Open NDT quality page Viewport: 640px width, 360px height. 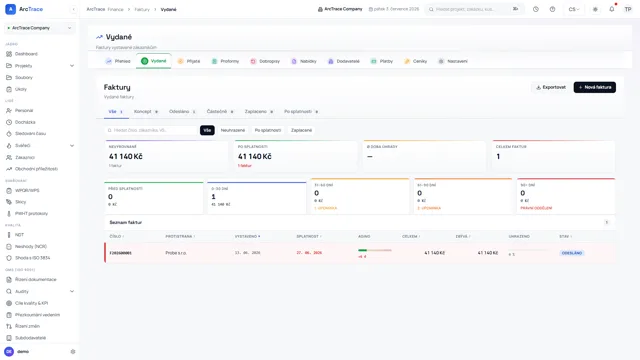tap(19, 235)
